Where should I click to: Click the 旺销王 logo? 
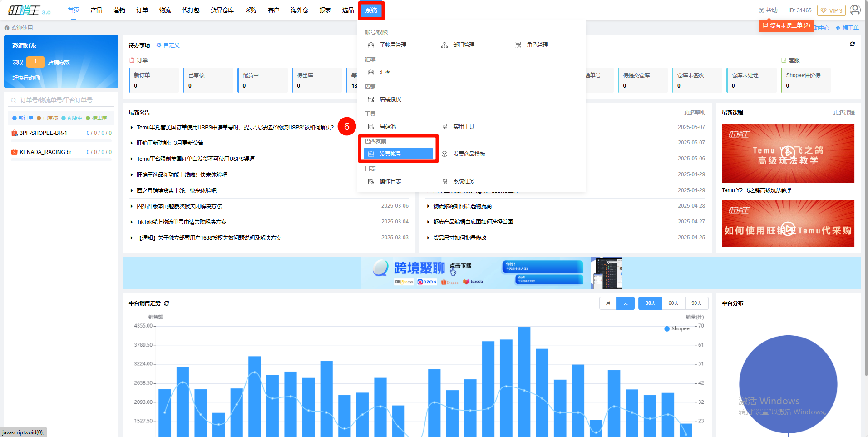tap(29, 10)
